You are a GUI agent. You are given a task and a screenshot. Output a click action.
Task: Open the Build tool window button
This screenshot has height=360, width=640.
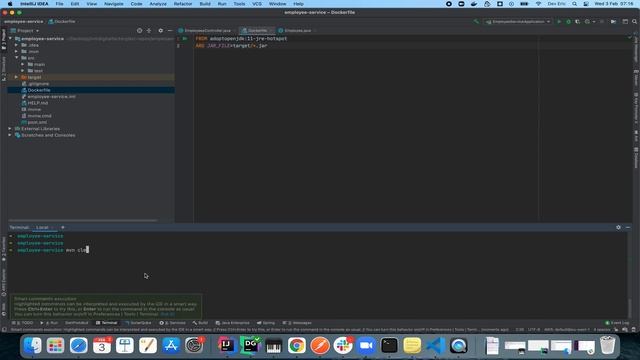tap(200, 323)
